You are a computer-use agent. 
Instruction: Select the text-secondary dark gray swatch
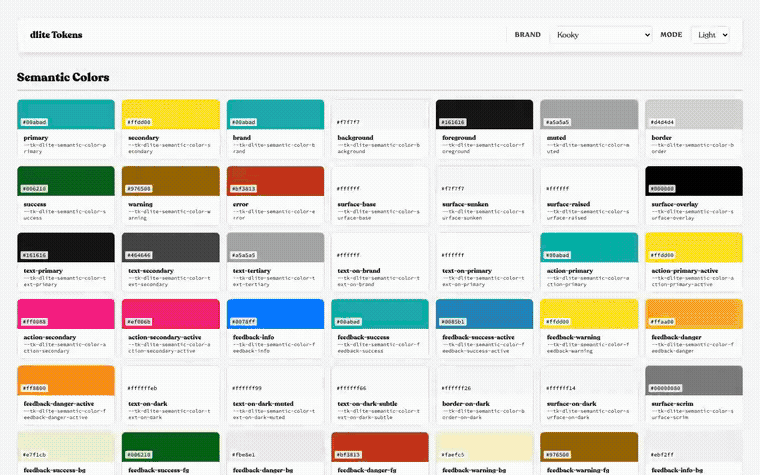tap(171, 247)
